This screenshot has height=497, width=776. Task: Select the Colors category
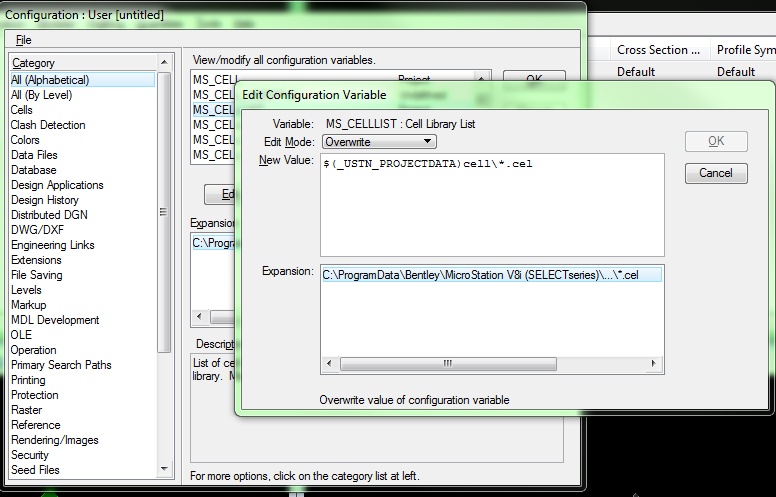point(25,140)
